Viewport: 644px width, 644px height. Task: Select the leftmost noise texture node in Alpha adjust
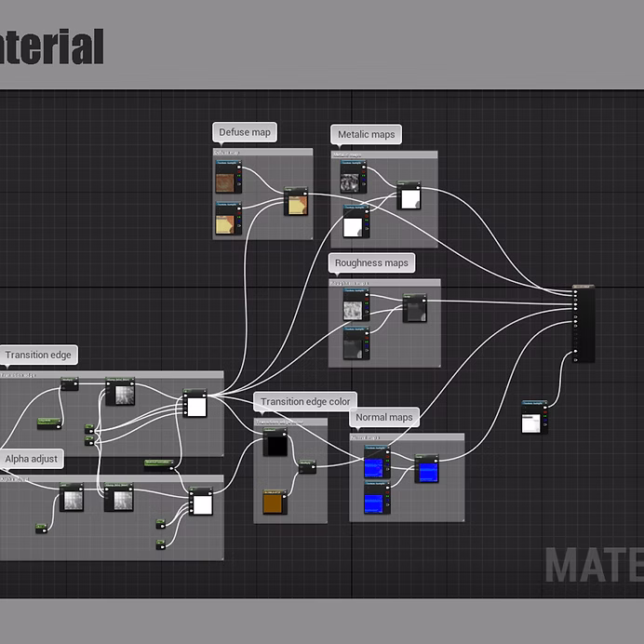(x=72, y=497)
